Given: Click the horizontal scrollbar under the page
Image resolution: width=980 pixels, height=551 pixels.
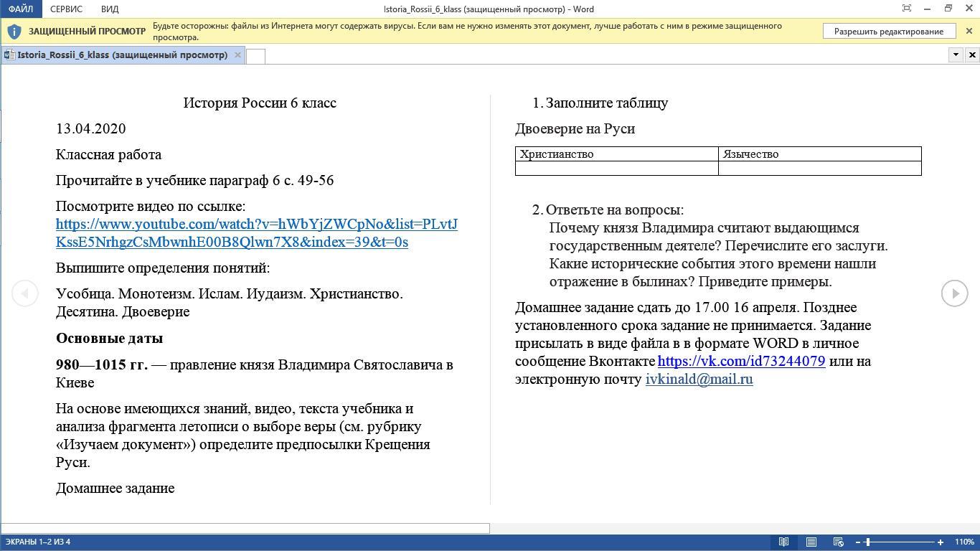Looking at the screenshot, I should tap(245, 529).
